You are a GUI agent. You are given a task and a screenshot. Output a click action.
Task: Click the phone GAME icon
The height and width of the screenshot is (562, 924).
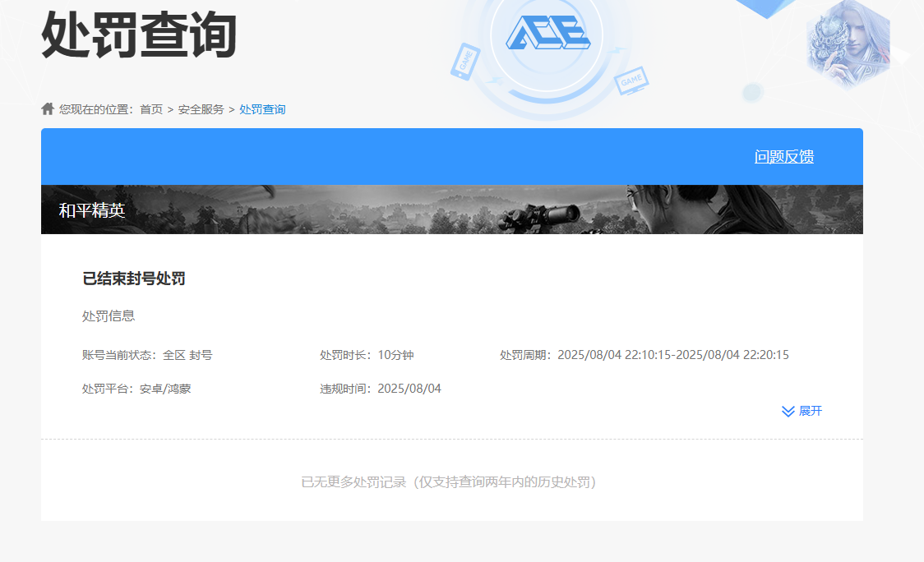click(x=464, y=61)
